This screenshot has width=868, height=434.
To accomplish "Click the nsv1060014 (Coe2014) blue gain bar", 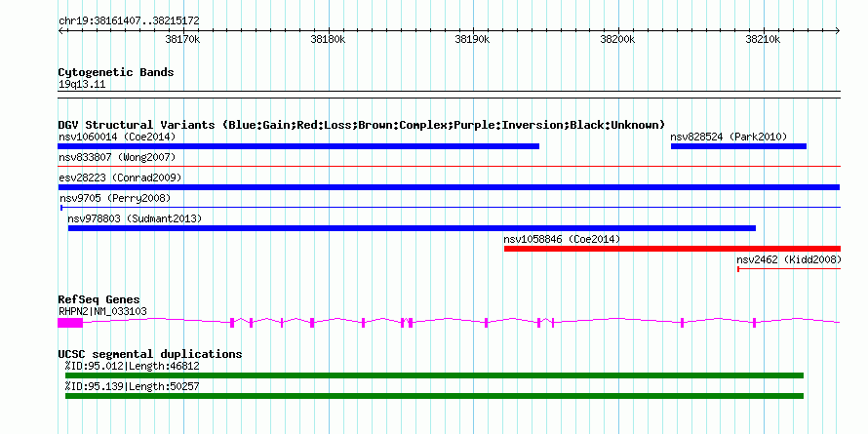I will (298, 146).
